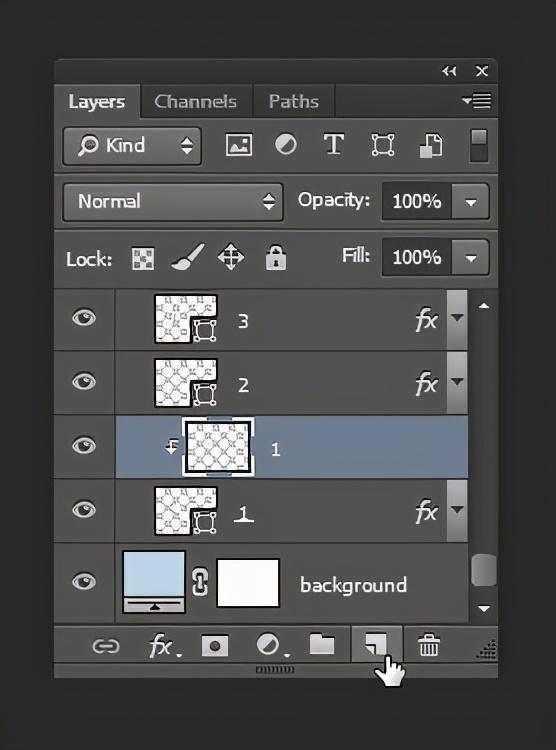Open the Layers panel flyout menu
This screenshot has height=750, width=556.
click(477, 100)
